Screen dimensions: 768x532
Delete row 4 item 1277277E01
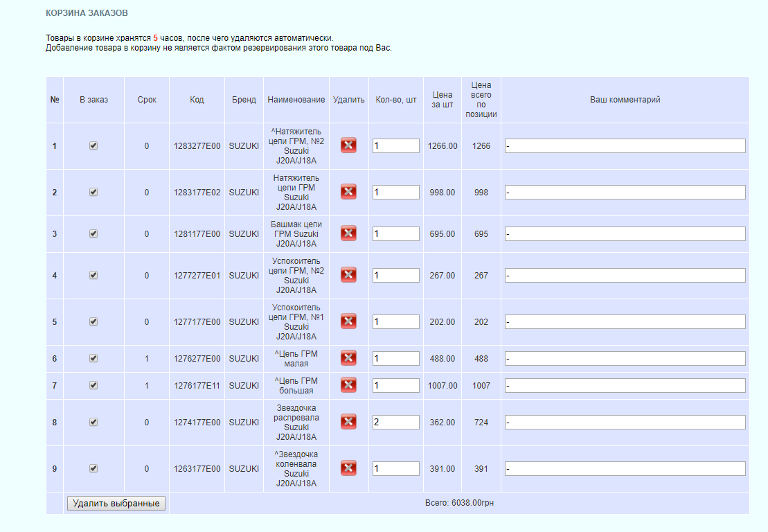point(348,275)
